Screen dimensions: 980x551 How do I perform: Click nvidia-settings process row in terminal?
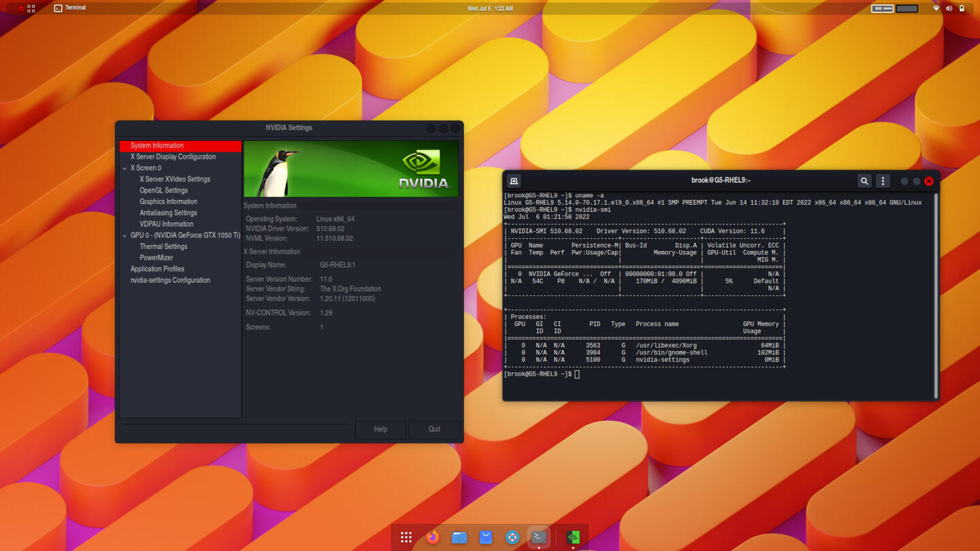(645, 360)
